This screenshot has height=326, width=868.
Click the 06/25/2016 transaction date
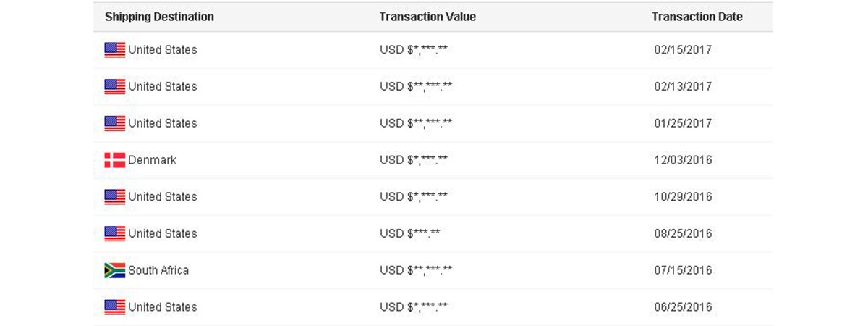click(682, 307)
